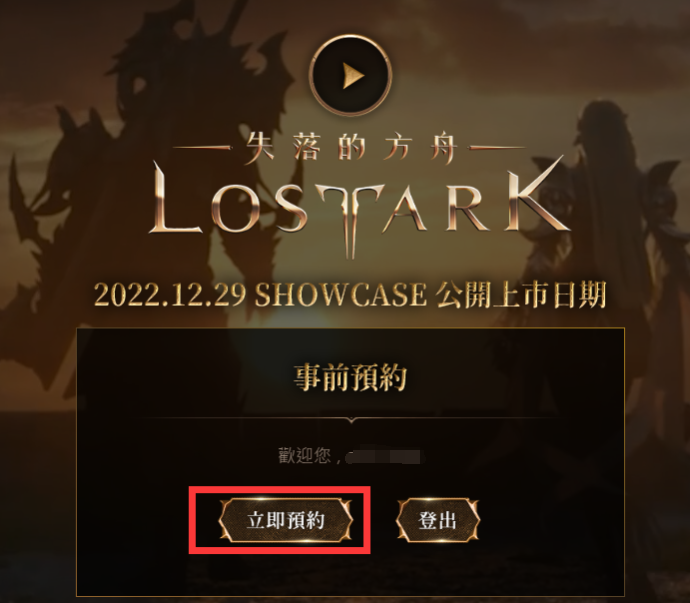Click the blurred username after 歡迎您

pyautogui.click(x=385, y=457)
